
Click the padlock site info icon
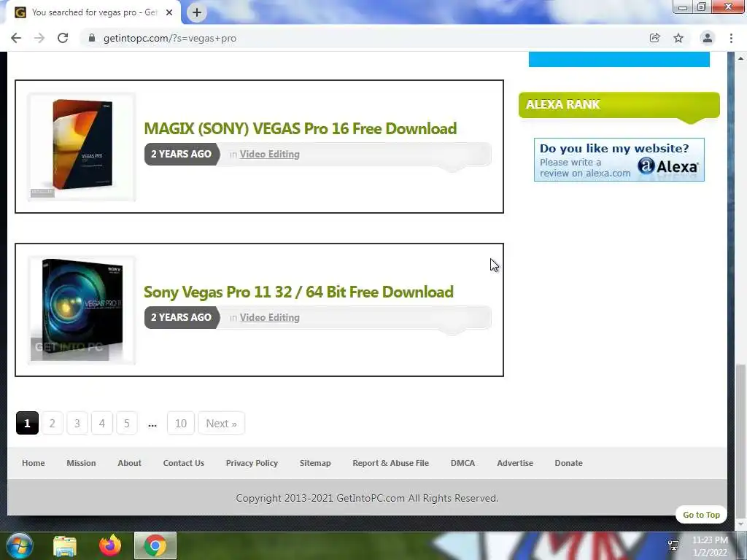(x=92, y=38)
